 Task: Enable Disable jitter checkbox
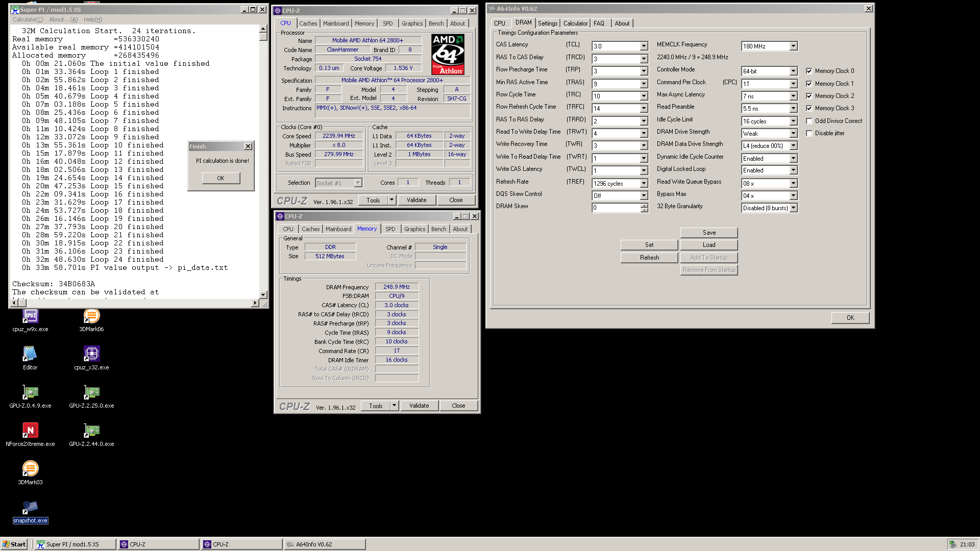(809, 133)
